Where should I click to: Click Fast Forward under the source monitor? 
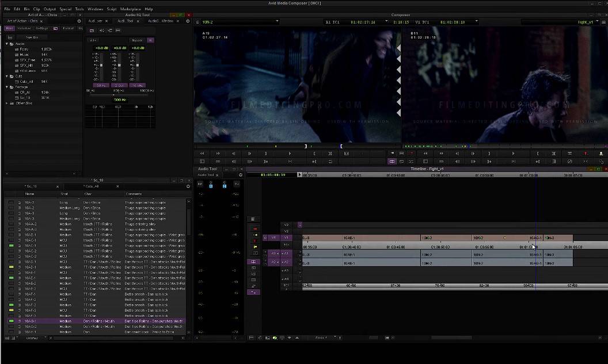218,154
